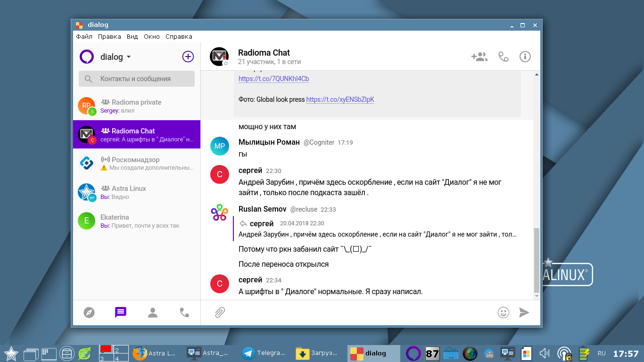Open the Роскомнадзор channel

point(137,164)
